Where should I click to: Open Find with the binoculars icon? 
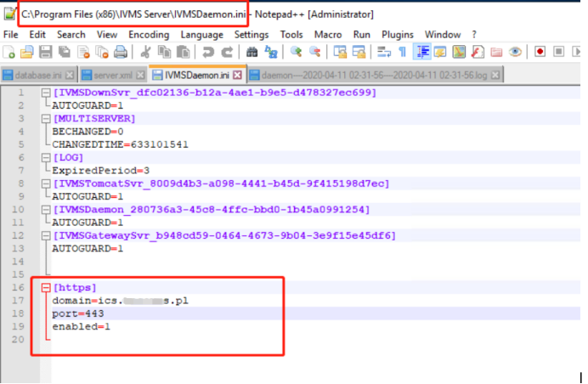[x=252, y=52]
